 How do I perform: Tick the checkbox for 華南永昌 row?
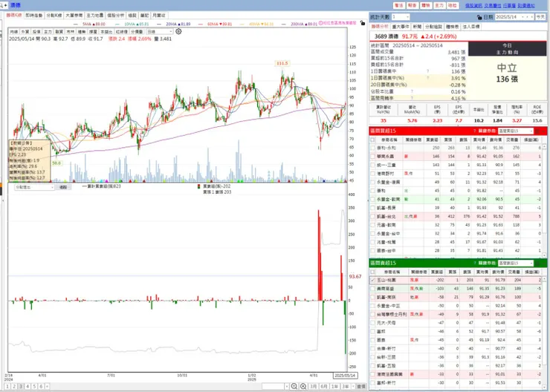tap(372, 156)
